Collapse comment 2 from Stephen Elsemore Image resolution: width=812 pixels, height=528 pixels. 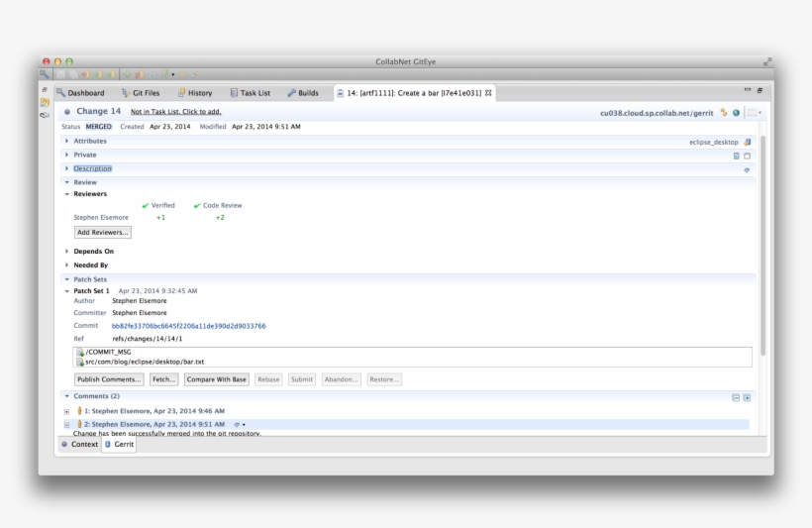coord(67,424)
